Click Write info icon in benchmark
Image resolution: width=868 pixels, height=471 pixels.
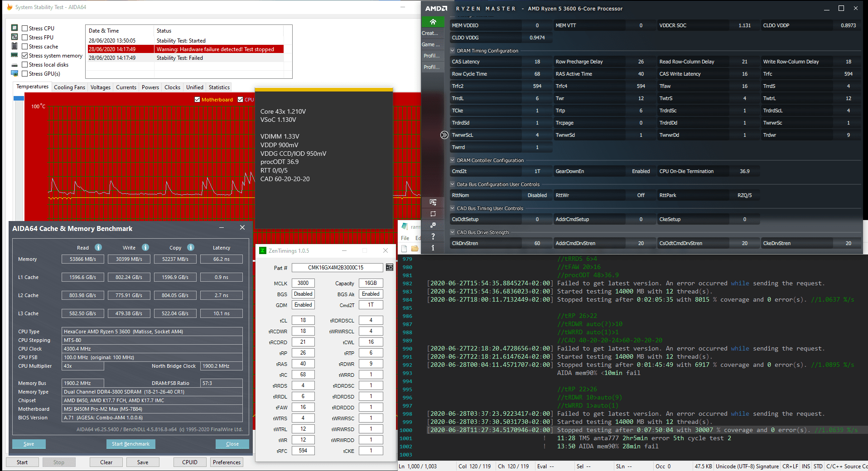tap(145, 247)
